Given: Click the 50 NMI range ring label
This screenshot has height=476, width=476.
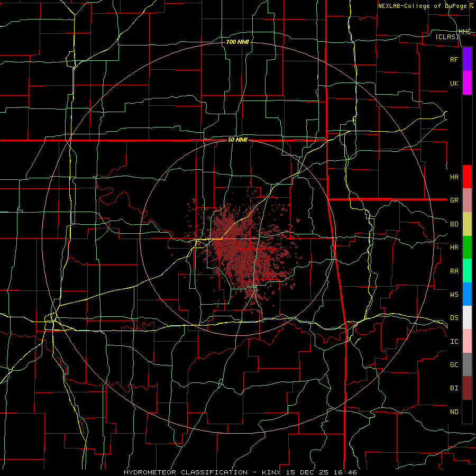Looking at the screenshot, I should (237, 140).
